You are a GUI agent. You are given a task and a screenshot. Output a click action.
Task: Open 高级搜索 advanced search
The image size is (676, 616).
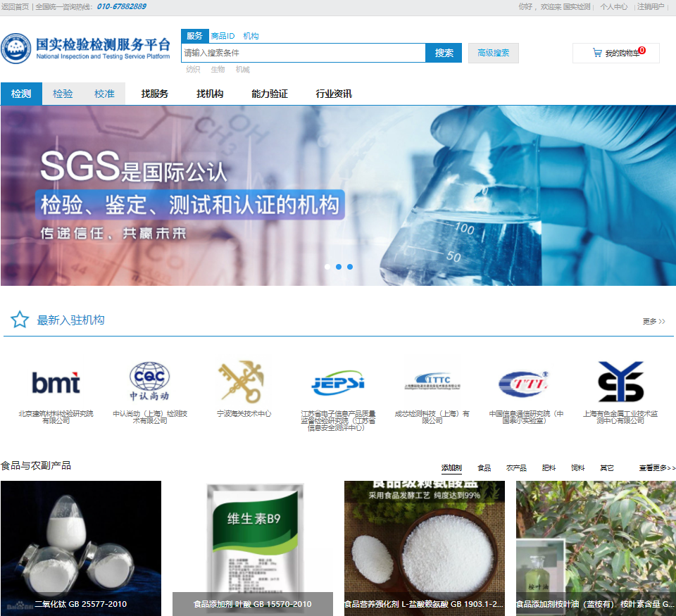tap(493, 53)
